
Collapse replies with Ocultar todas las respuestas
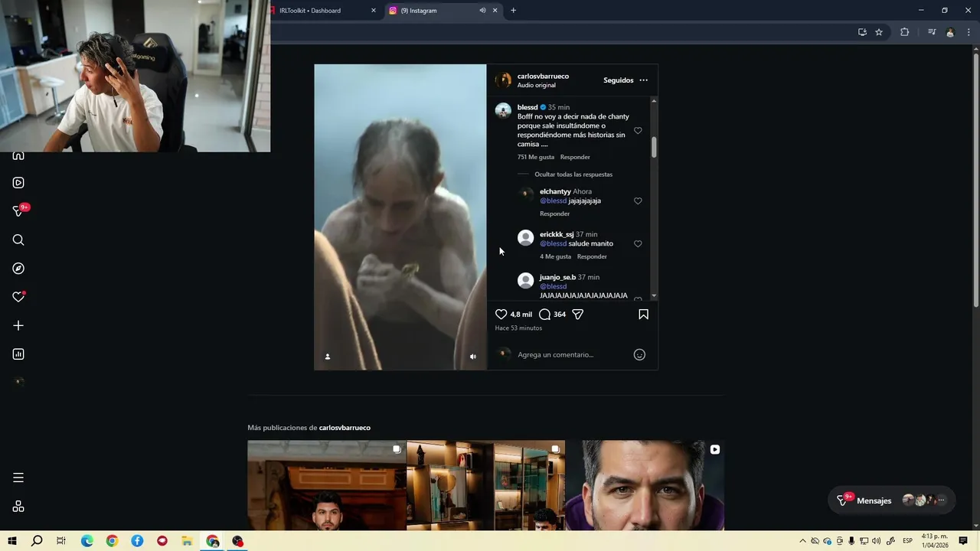[x=573, y=174]
